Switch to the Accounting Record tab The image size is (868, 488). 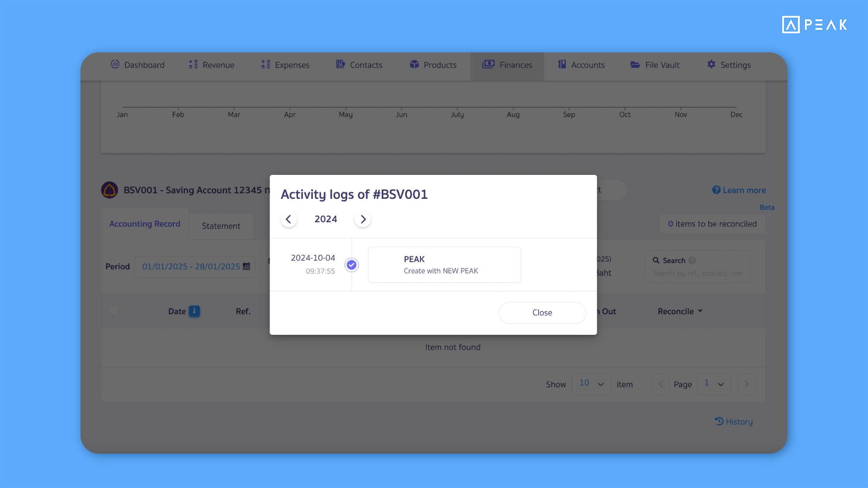coord(145,224)
